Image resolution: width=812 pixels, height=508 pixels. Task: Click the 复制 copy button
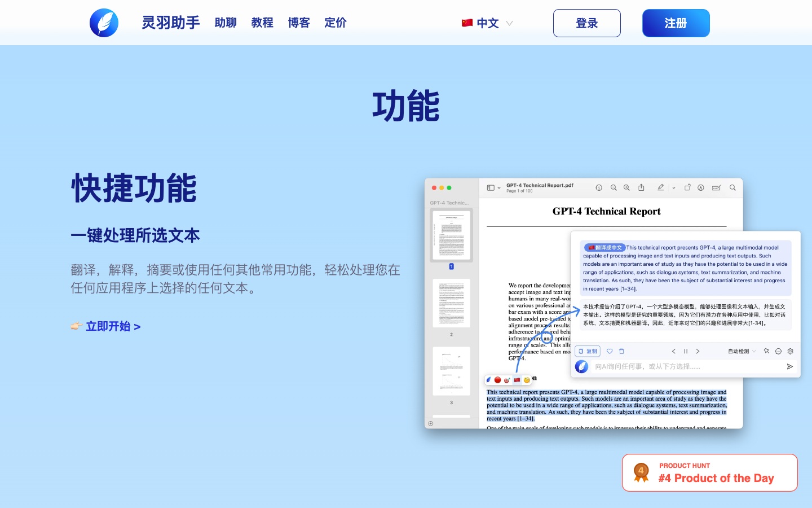click(x=588, y=351)
